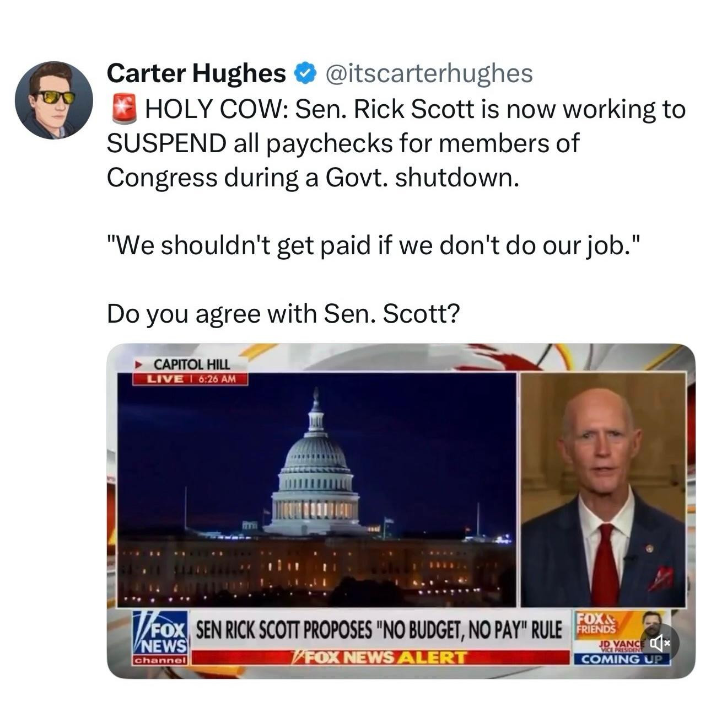Open the @itscarterhughes handle
The width and height of the screenshot is (711, 728).
(430, 73)
